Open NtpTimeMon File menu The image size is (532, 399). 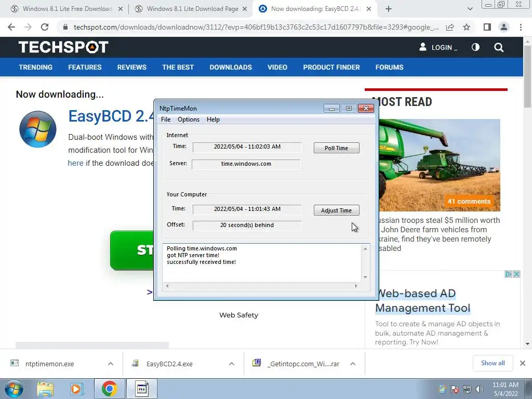[x=166, y=119]
